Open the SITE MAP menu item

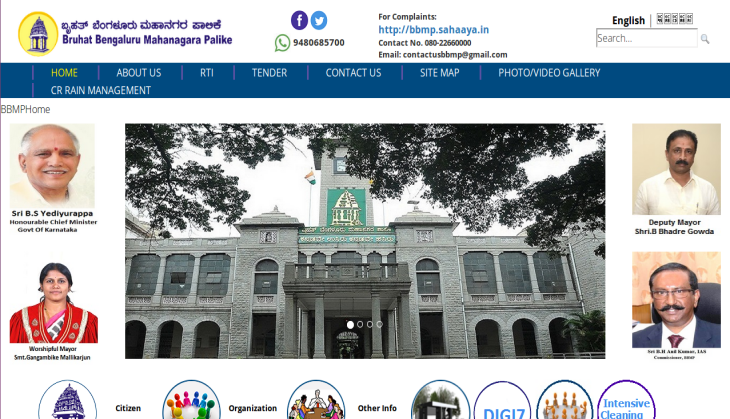[x=439, y=73]
